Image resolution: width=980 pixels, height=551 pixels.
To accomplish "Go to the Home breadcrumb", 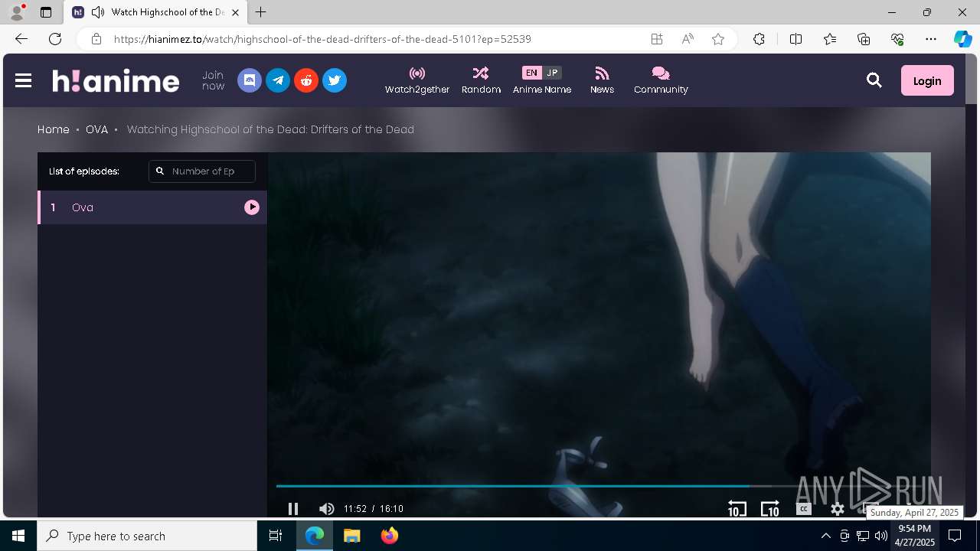I will pyautogui.click(x=54, y=129).
